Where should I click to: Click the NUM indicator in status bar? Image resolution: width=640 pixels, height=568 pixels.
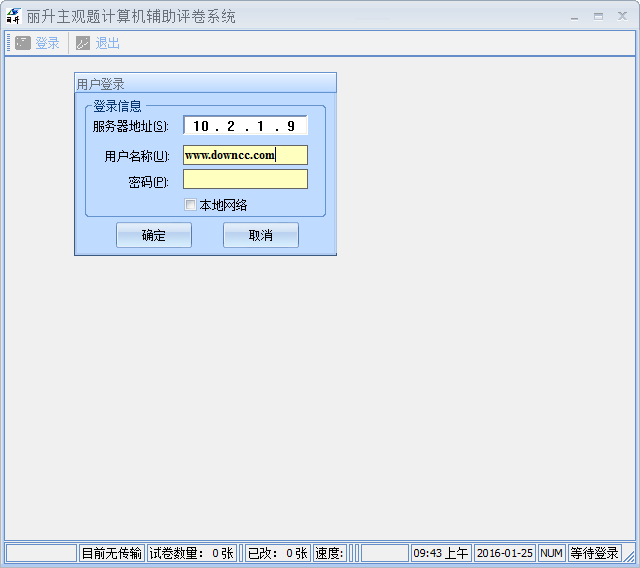(x=551, y=553)
